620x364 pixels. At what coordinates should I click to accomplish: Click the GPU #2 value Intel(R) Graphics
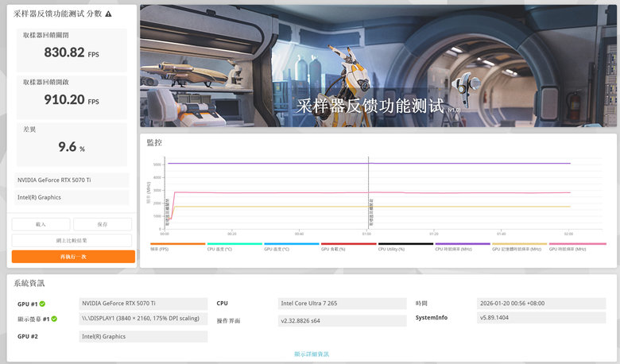143,336
